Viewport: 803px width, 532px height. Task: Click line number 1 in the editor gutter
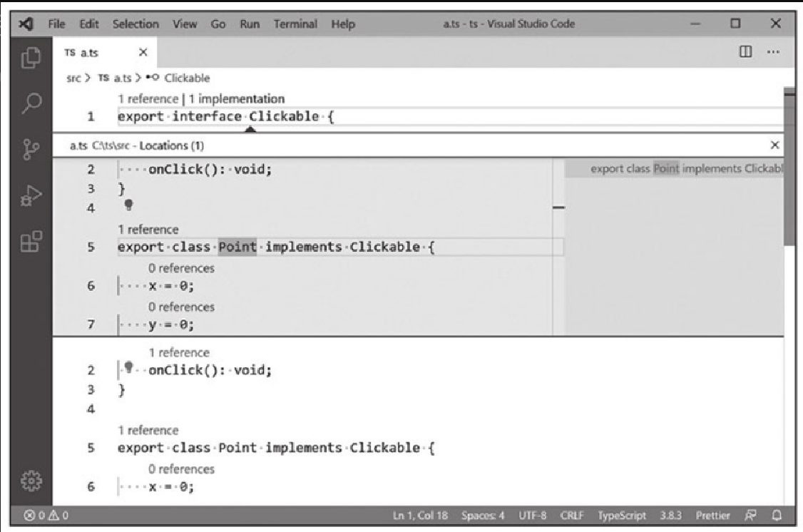pos(91,117)
